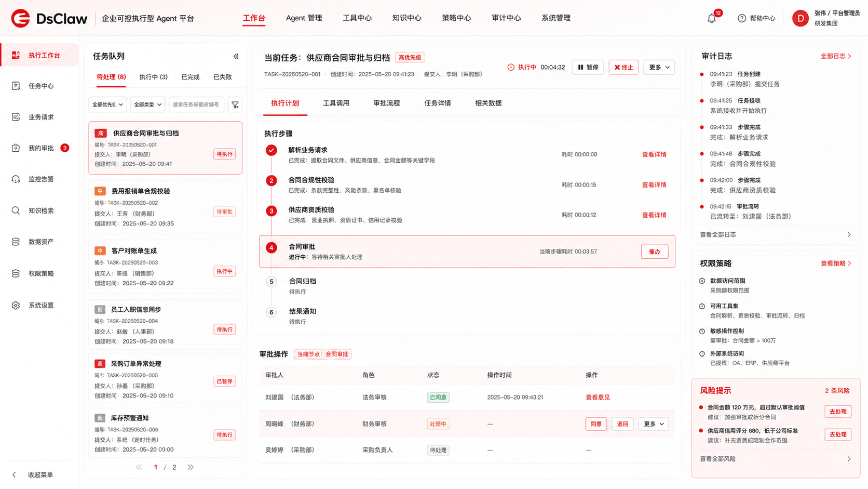This screenshot has height=489, width=868.
Task: Click 去处理 for 供应商信用评分 risk
Action: tap(838, 434)
